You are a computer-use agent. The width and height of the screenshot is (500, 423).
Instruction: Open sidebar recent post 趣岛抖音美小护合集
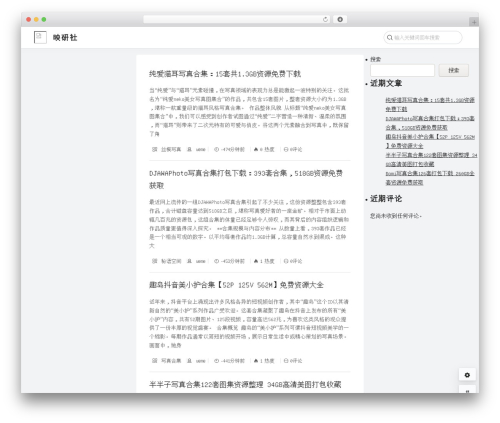[430, 141]
